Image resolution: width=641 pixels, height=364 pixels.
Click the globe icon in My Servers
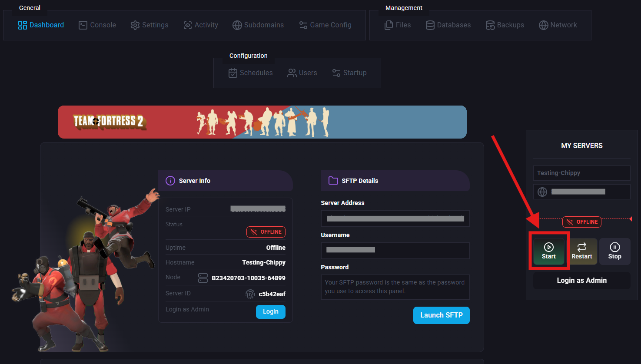click(542, 192)
